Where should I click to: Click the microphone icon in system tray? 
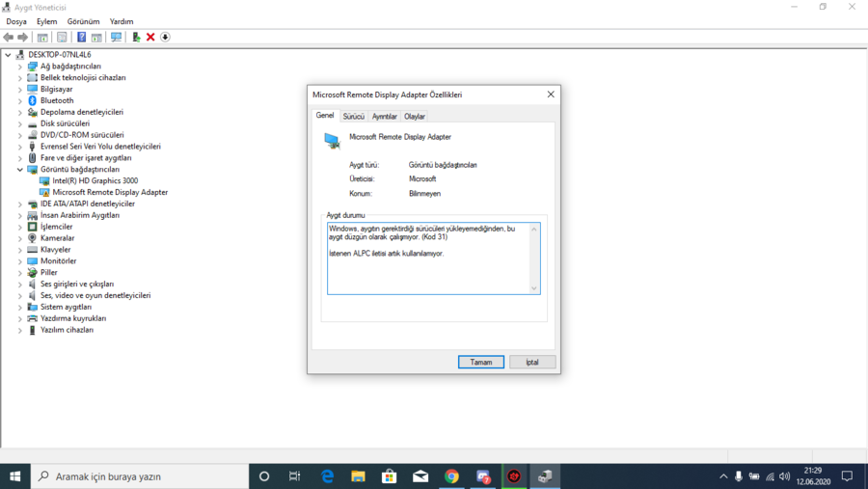tap(739, 476)
